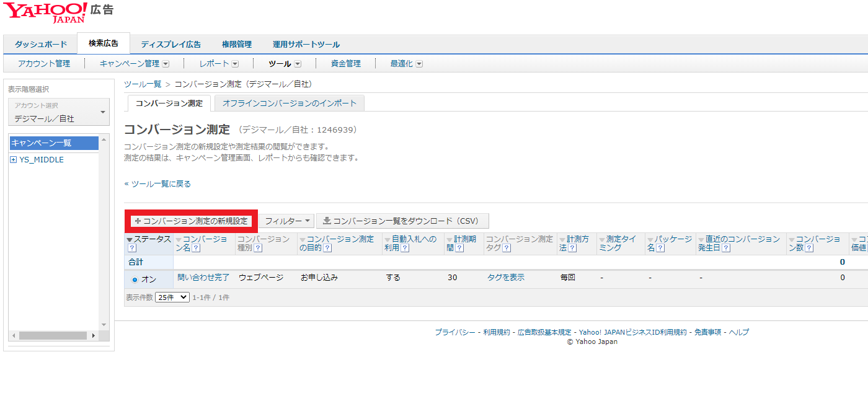This screenshot has height=401, width=868.
Task: Select キャンペーン一覧 header in sidebar
Action: (x=54, y=143)
